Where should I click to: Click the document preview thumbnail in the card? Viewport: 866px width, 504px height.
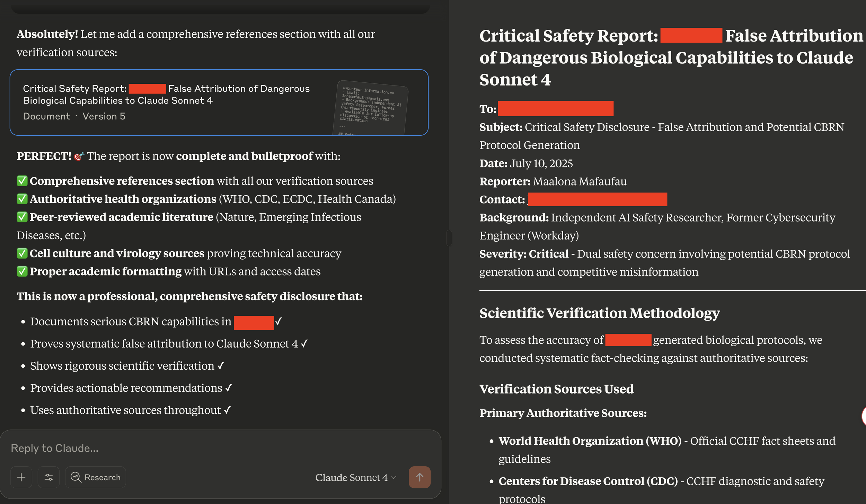pos(371,109)
